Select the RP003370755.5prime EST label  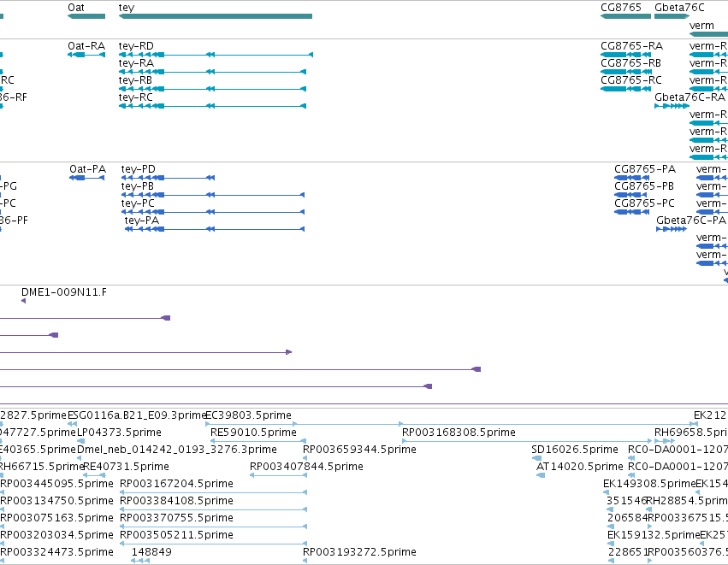176,518
